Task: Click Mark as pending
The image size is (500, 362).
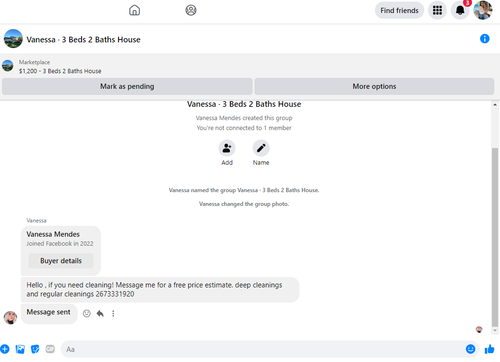Action: pyautogui.click(x=127, y=86)
